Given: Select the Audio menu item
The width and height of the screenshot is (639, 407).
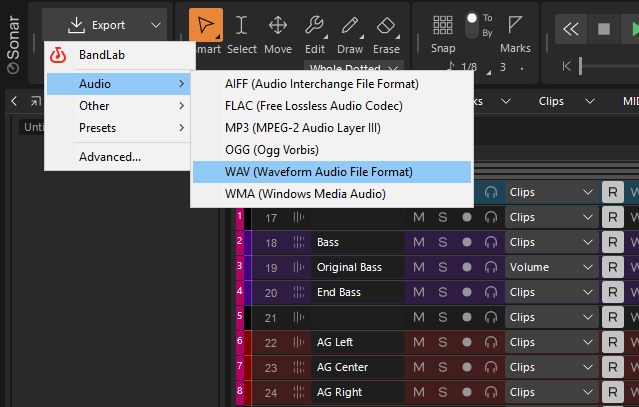Looking at the screenshot, I should pos(118,84).
